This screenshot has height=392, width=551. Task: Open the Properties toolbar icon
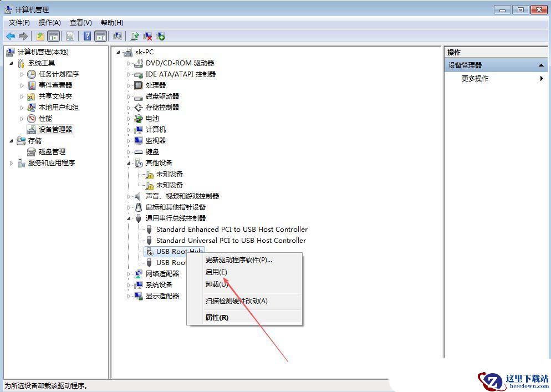click(70, 37)
